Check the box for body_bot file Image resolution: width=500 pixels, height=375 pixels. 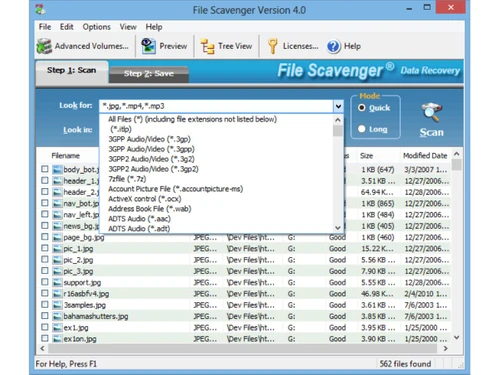coord(45,169)
